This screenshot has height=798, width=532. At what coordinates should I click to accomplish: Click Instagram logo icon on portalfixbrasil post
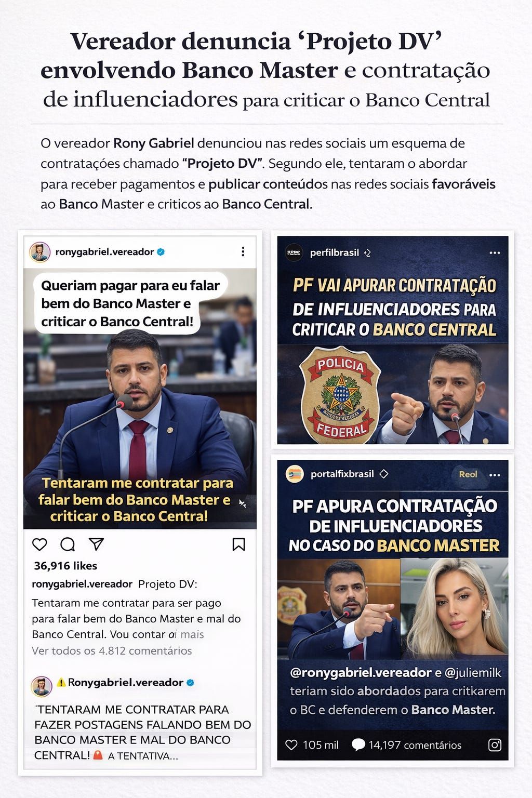point(495,745)
